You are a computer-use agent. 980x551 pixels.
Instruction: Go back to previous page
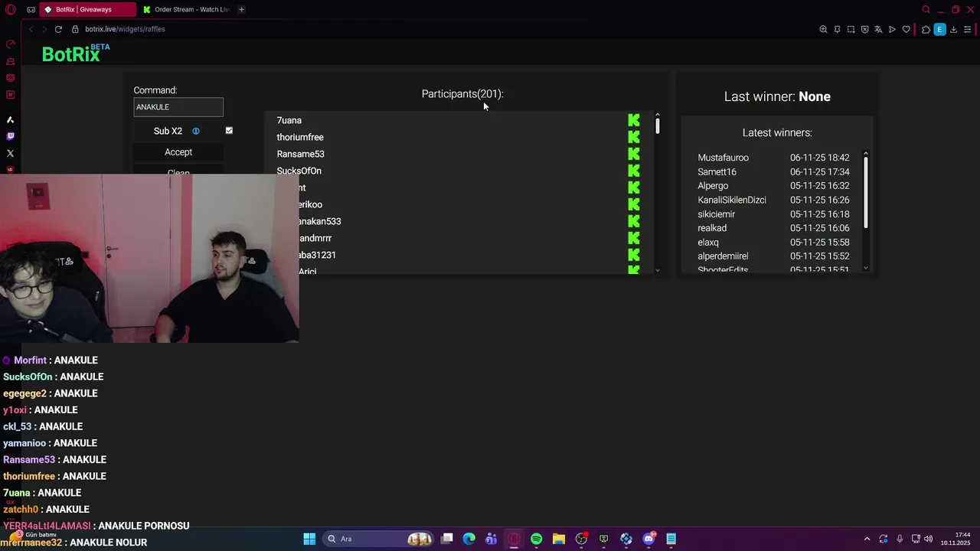click(31, 29)
